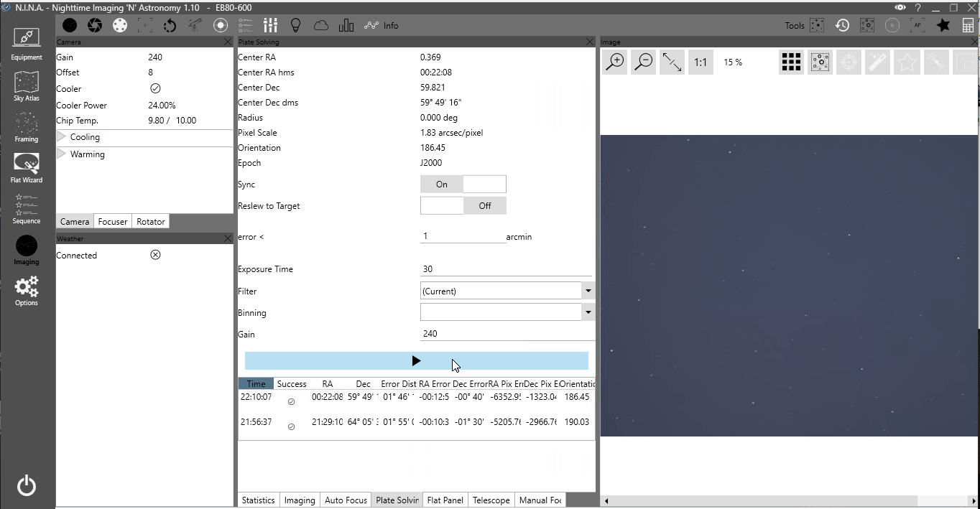
Task: Switch to the Focuser tab
Action: pyautogui.click(x=113, y=222)
